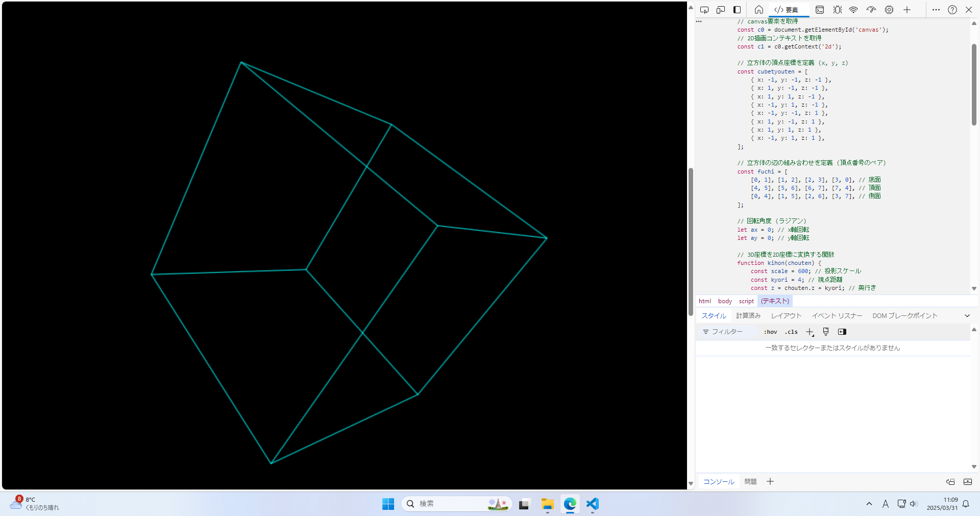Open the Sources bug icon tool

(837, 10)
